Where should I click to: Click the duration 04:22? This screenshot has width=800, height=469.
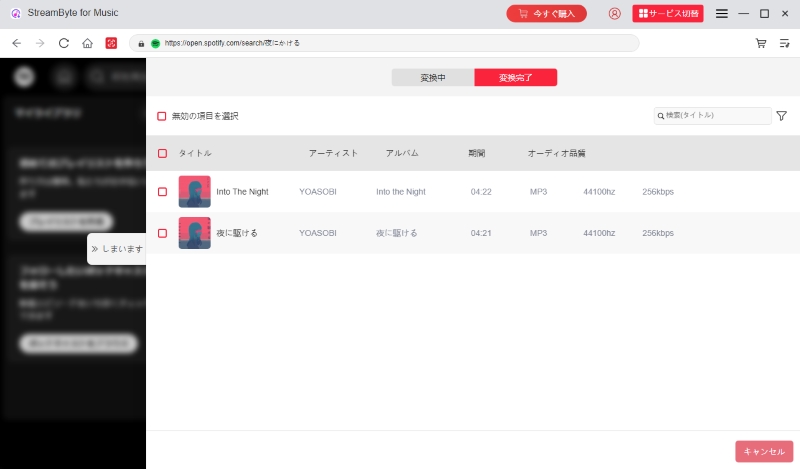pyautogui.click(x=481, y=192)
